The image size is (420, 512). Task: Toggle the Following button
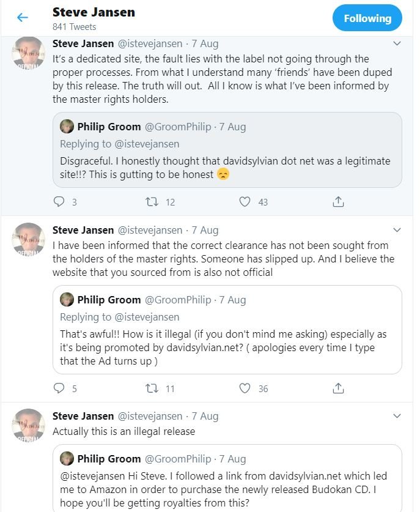(367, 18)
